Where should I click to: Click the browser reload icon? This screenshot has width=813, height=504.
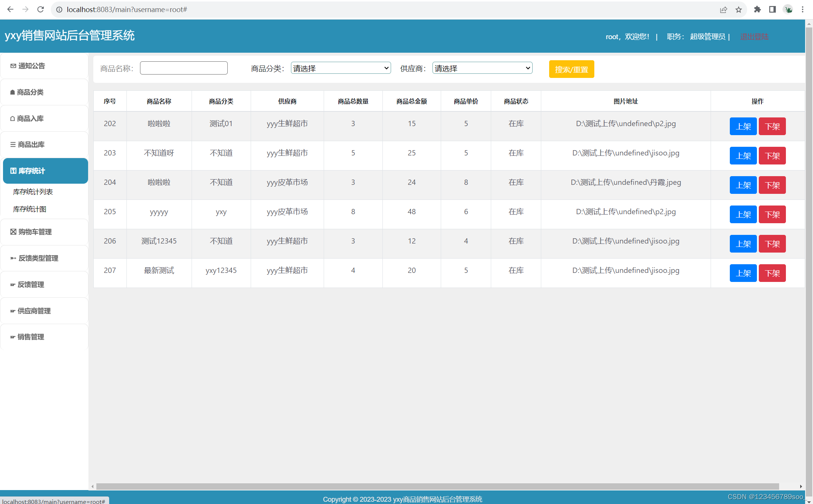pos(41,9)
